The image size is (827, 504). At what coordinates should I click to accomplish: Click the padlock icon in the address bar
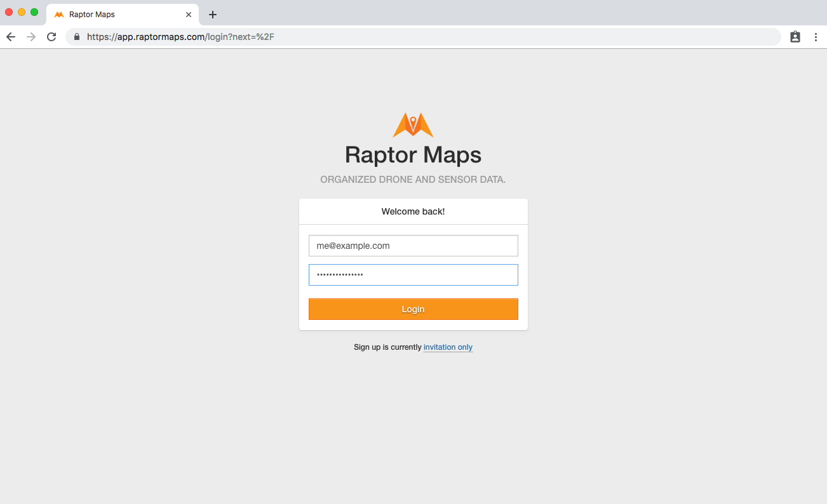coord(77,37)
